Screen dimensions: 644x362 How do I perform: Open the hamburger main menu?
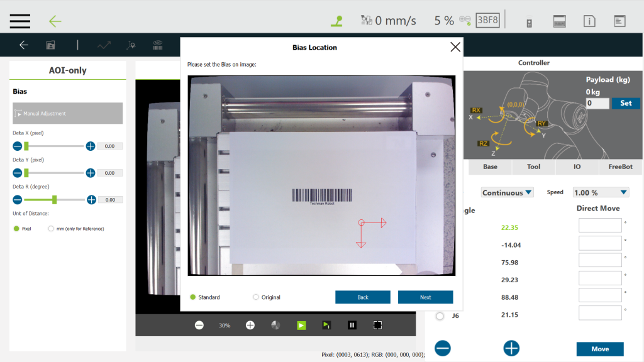point(20,21)
